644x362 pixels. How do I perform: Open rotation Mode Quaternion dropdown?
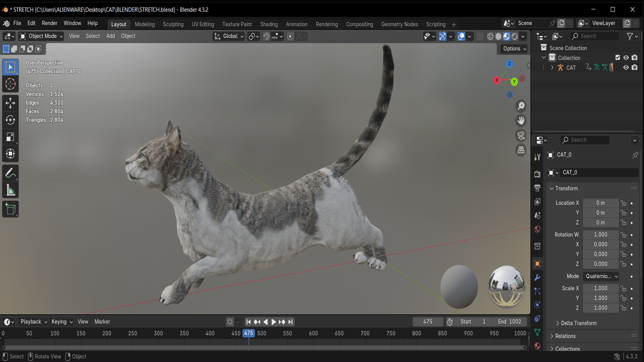pyautogui.click(x=601, y=276)
